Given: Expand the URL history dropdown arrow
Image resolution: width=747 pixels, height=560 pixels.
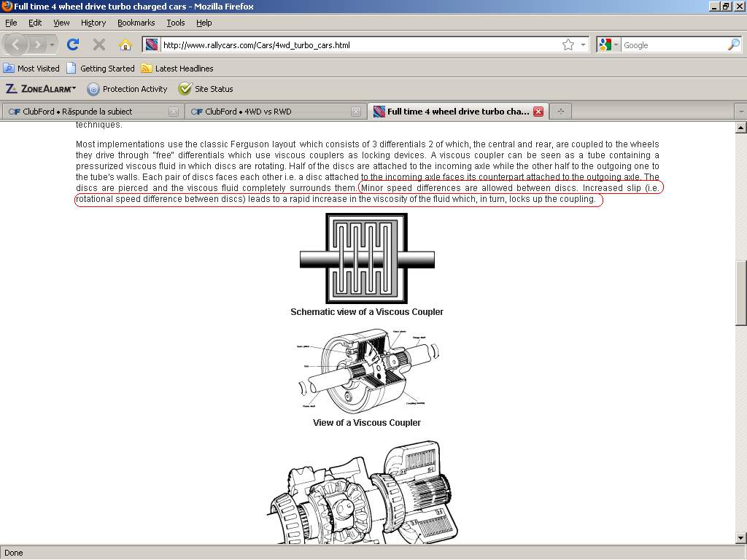Looking at the screenshot, I should tap(583, 44).
